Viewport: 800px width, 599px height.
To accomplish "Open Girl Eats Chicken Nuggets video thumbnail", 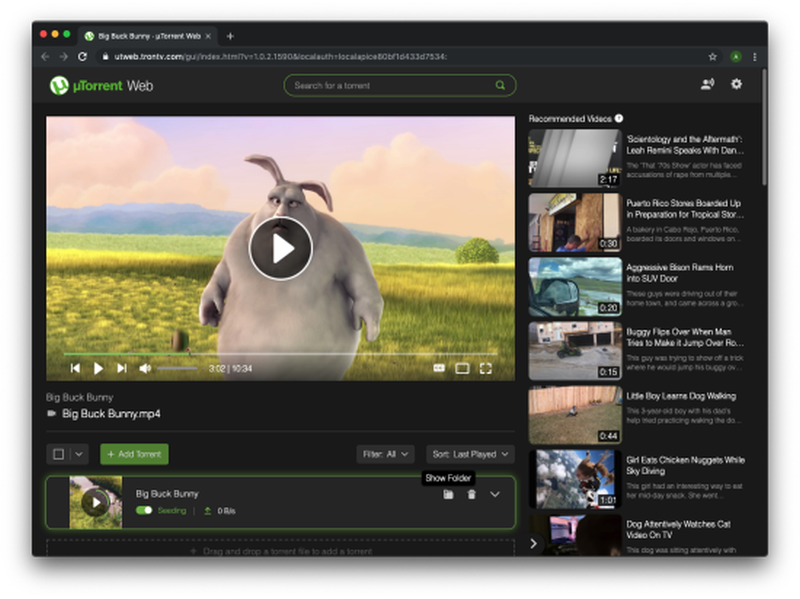I will pyautogui.click(x=575, y=479).
